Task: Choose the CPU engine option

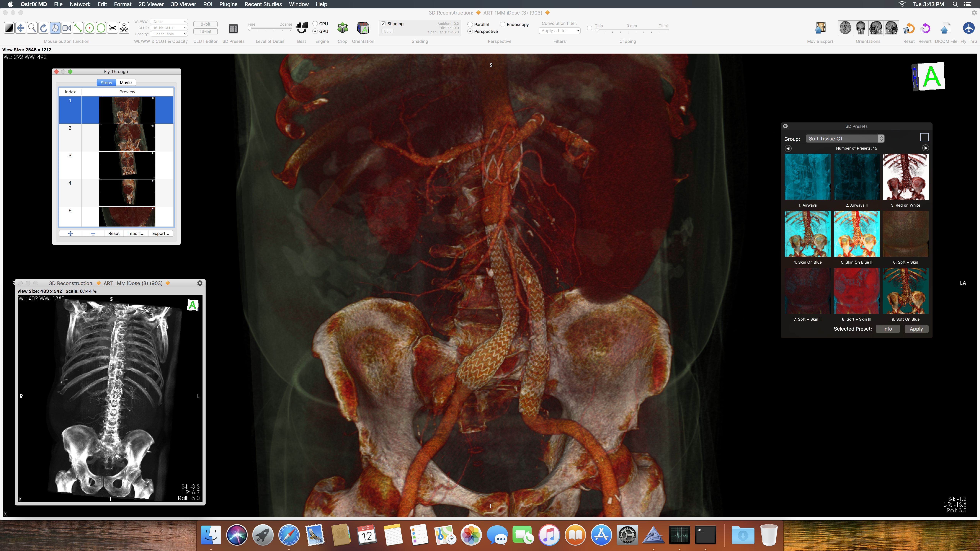Action: point(315,24)
